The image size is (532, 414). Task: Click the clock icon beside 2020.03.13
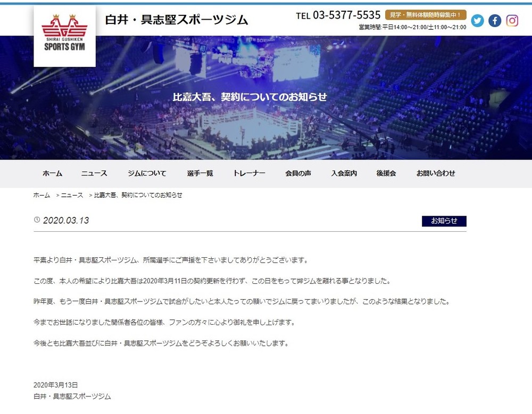[37, 220]
